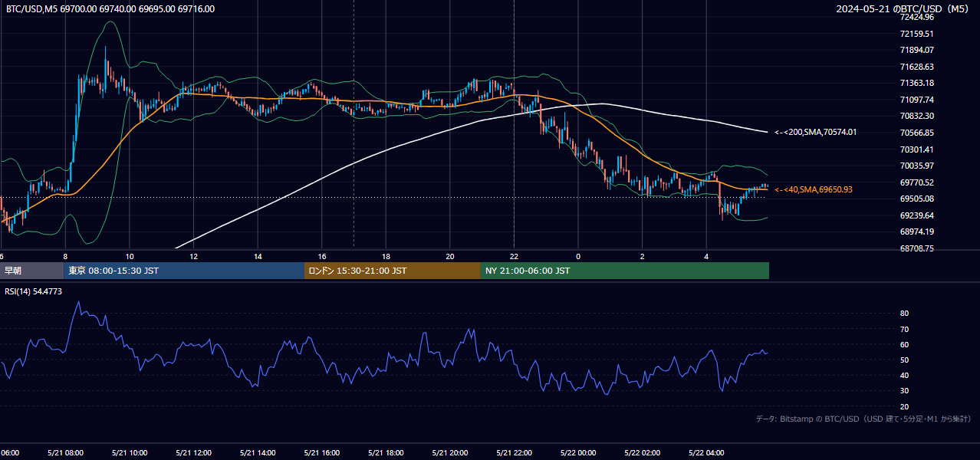
Task: Select price axis value 68708.75
Action: [917, 248]
